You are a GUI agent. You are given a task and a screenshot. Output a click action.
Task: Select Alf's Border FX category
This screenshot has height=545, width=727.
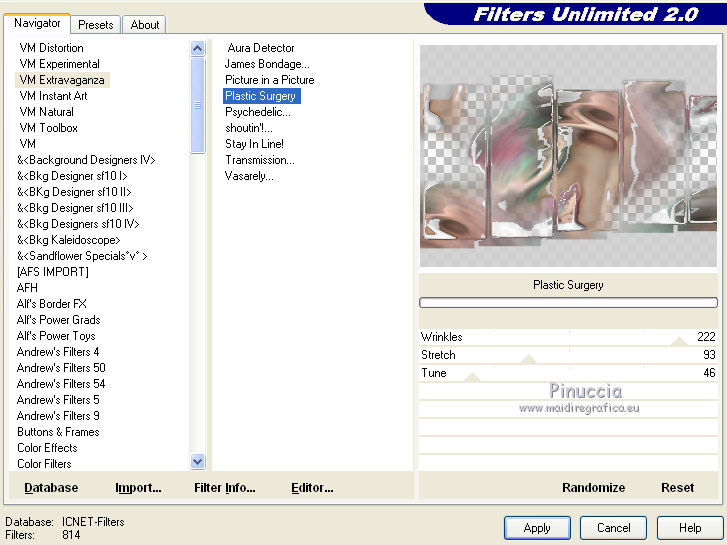point(51,304)
